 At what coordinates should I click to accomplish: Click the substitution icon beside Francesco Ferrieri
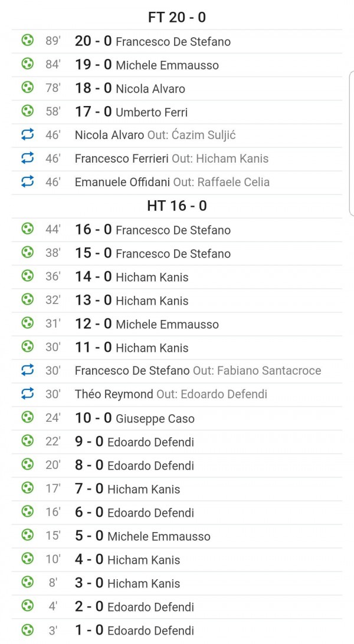tap(27, 158)
